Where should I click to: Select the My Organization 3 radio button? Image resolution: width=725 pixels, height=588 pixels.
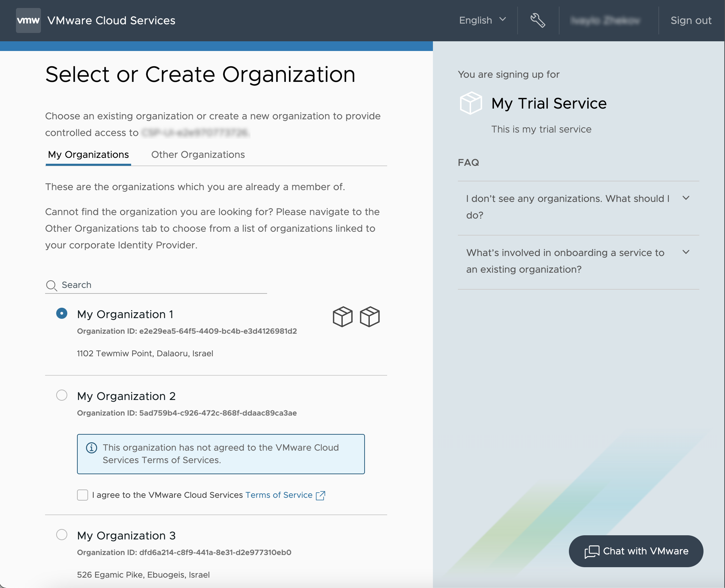pyautogui.click(x=62, y=535)
